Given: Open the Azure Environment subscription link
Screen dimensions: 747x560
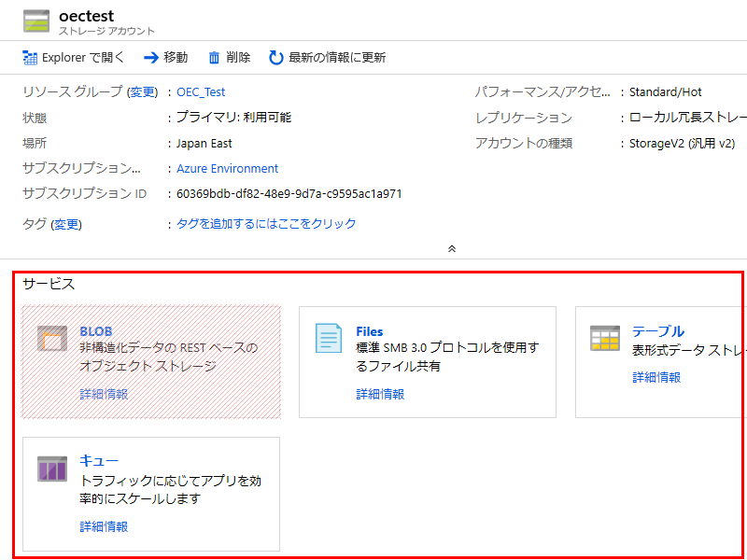Looking at the screenshot, I should (x=227, y=169).
